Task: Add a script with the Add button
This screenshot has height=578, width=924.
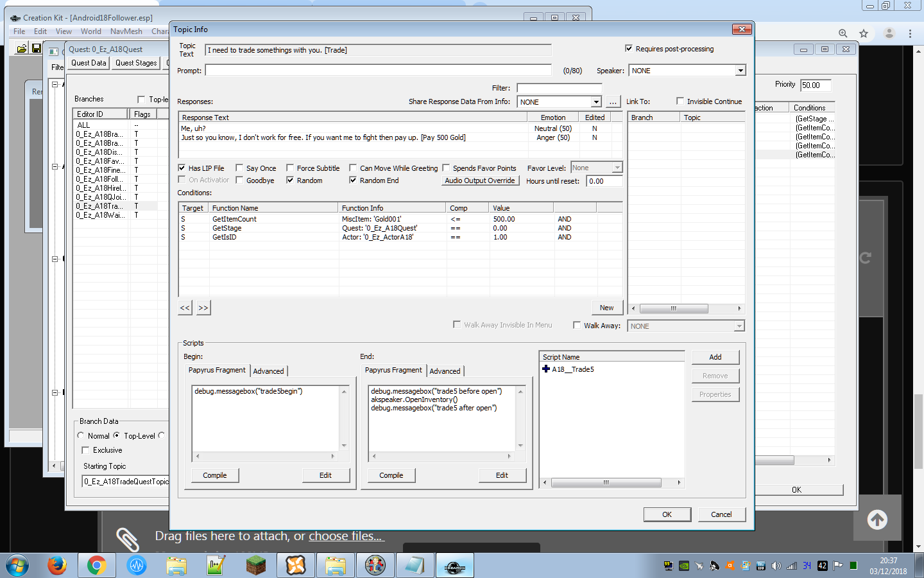Action: click(x=715, y=357)
